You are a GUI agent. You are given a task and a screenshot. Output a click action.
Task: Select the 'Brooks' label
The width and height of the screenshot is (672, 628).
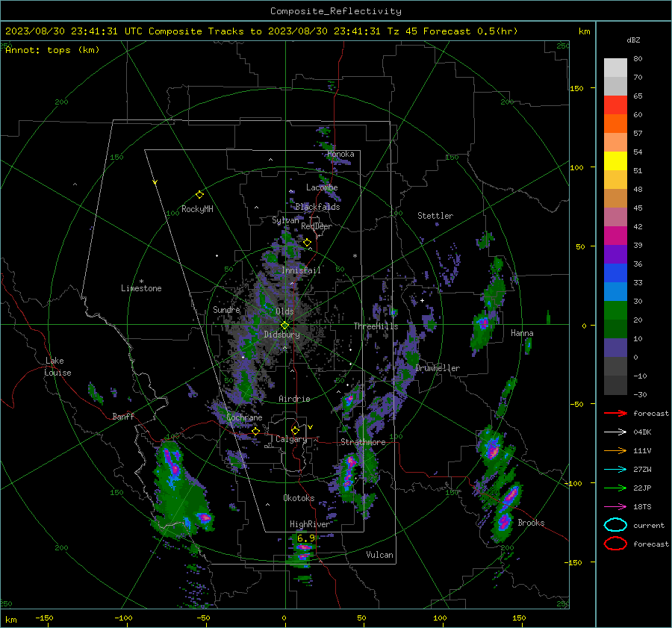[531, 523]
